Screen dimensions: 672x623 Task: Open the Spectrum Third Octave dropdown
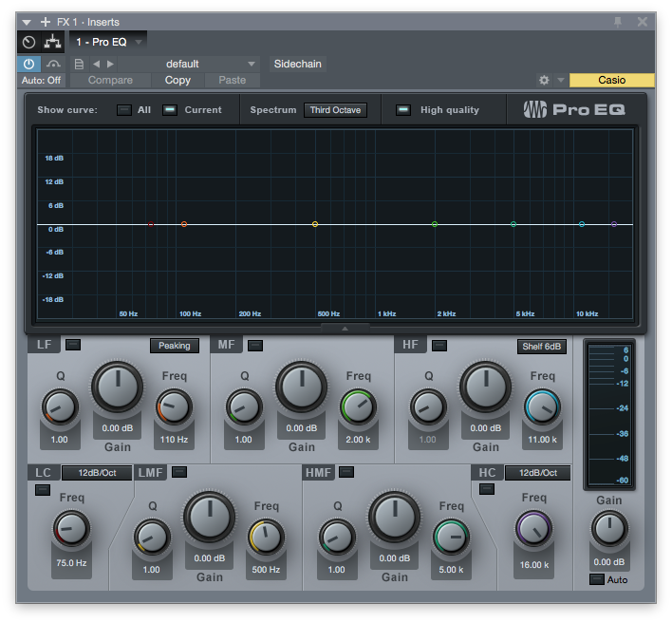coord(335,110)
